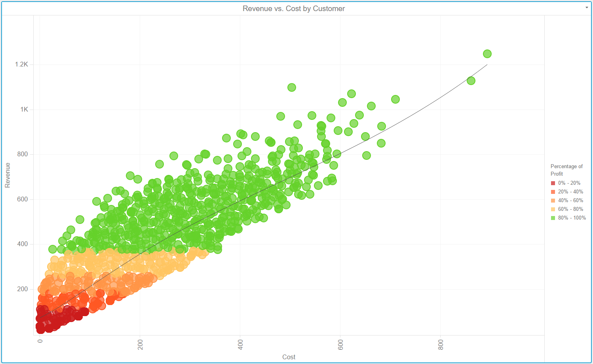
Task: Select the highest-revenue green data point
Action: [x=487, y=54]
